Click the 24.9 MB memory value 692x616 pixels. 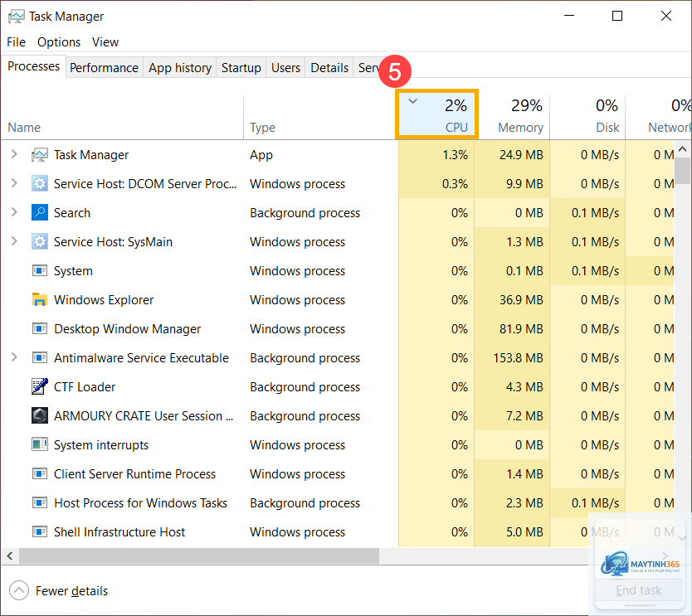coord(521,155)
